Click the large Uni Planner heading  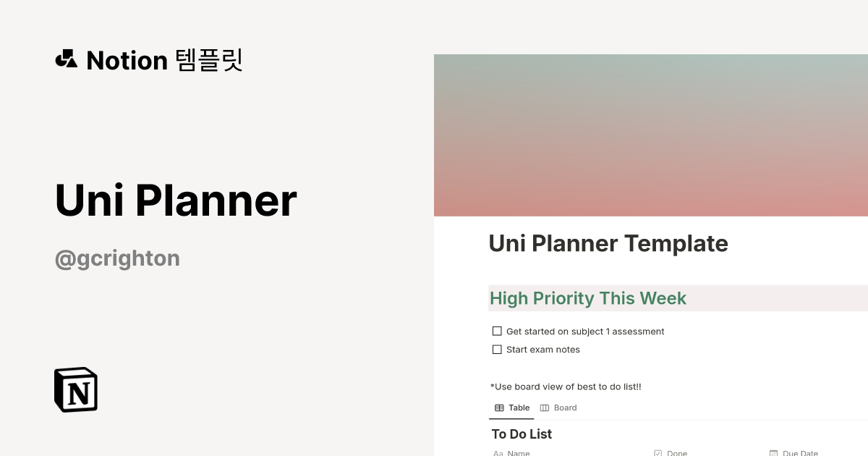coord(176,200)
